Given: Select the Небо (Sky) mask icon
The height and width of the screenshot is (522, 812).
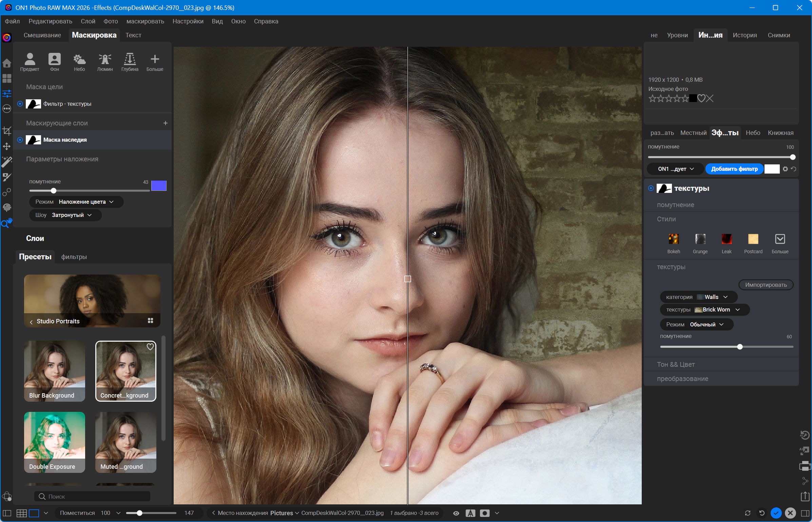Looking at the screenshot, I should [79, 62].
